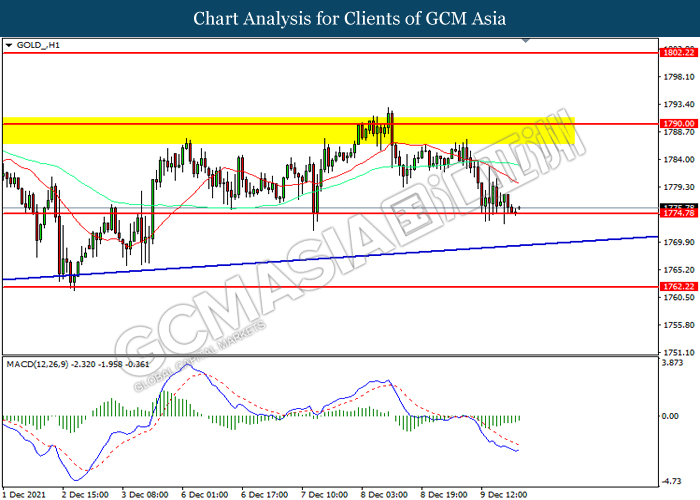Select the 1762.22 support price label
The image size is (700, 500).
(x=679, y=287)
